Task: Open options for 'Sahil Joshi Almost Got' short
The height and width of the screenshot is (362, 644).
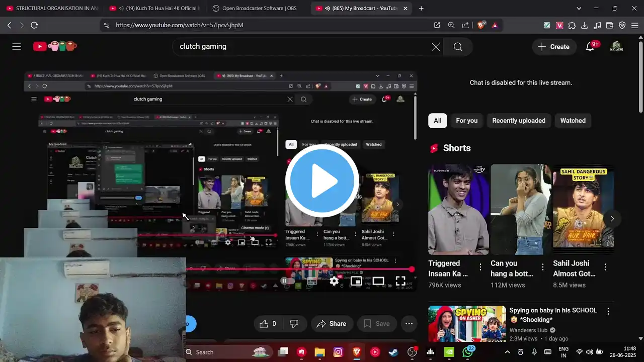Action: [605, 267]
